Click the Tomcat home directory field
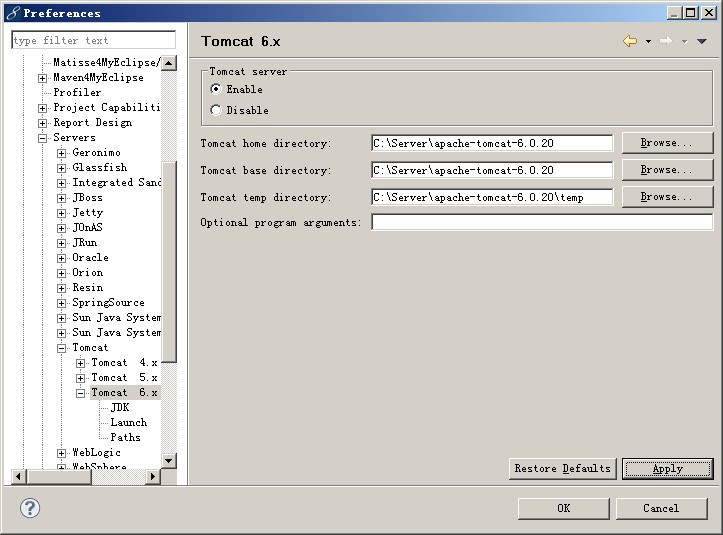 pos(492,143)
